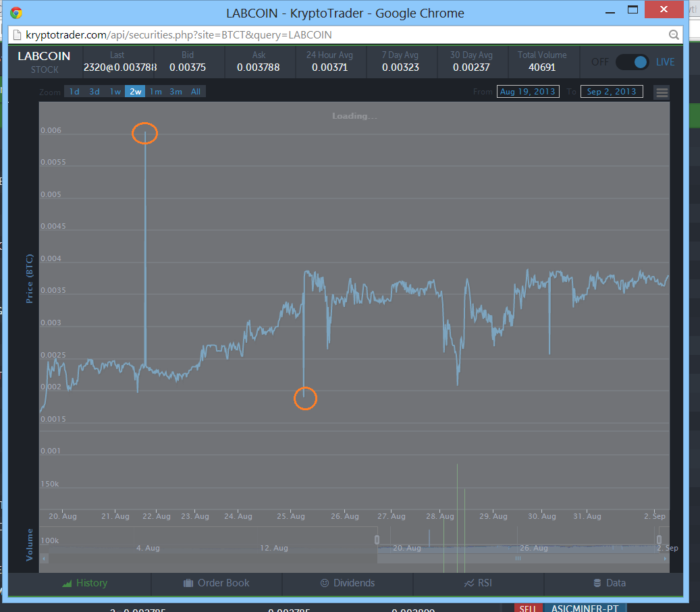Click the right navigator range handle

tap(659, 540)
